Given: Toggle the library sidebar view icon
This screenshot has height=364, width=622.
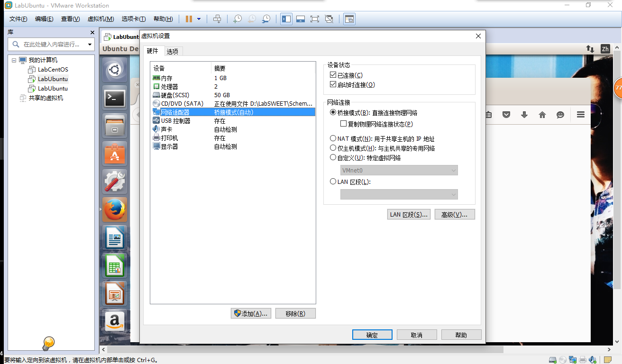Looking at the screenshot, I should pyautogui.click(x=286, y=19).
